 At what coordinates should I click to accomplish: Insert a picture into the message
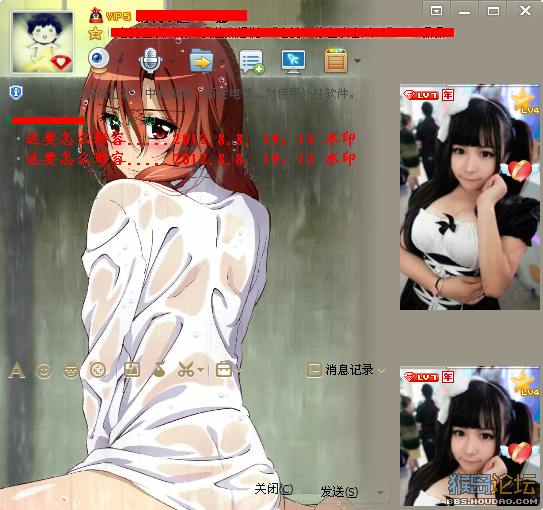(132, 370)
